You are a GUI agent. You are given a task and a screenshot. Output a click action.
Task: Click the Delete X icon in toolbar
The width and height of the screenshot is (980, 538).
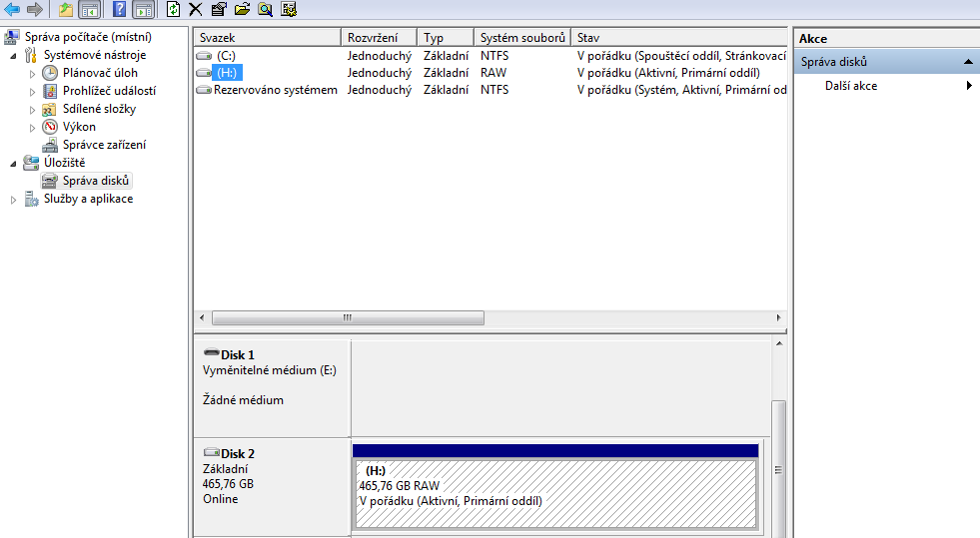(196, 9)
